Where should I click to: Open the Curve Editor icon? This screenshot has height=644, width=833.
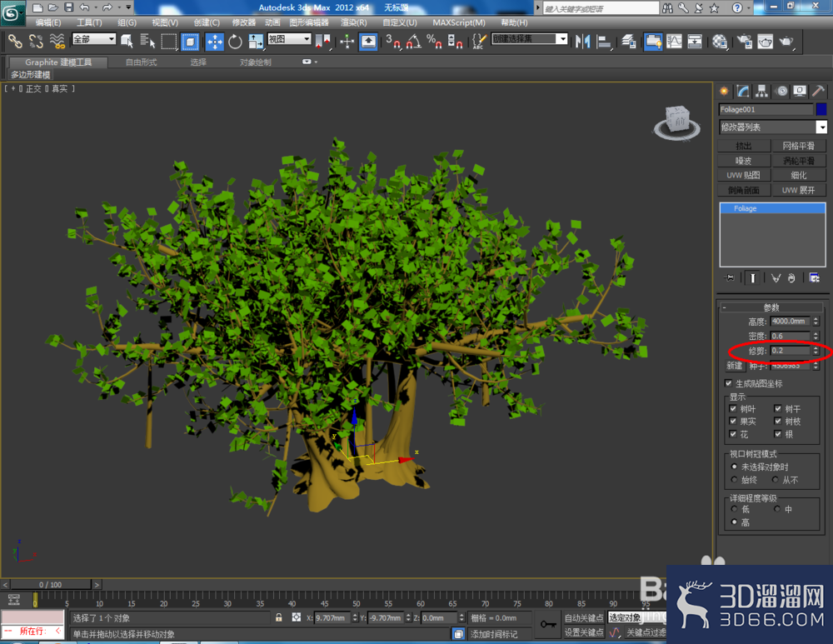point(674,41)
